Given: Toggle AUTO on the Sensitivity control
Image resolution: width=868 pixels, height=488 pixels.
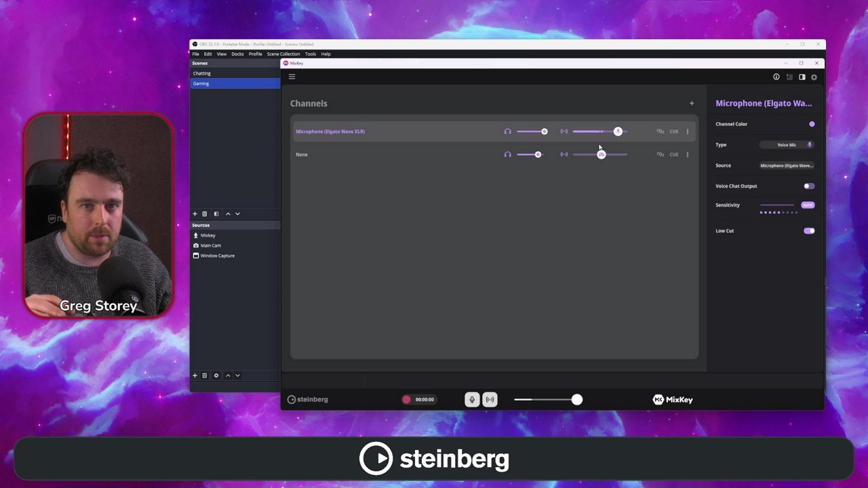Looking at the screenshot, I should click(808, 205).
